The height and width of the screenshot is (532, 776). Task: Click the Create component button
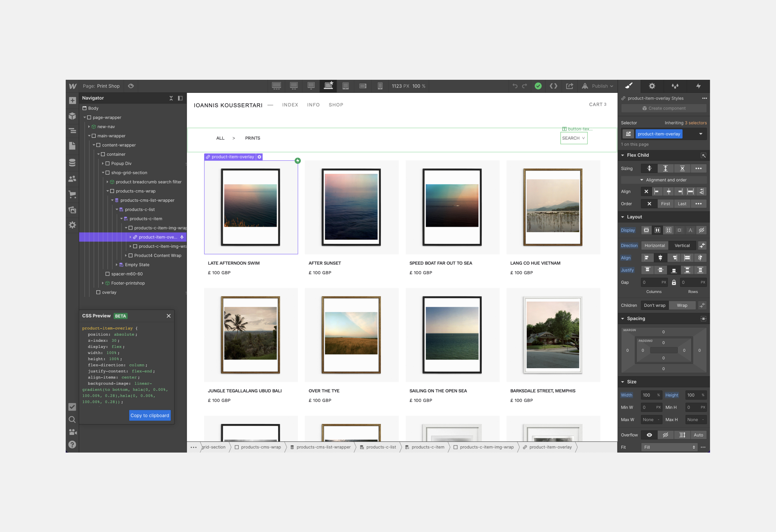tap(663, 108)
